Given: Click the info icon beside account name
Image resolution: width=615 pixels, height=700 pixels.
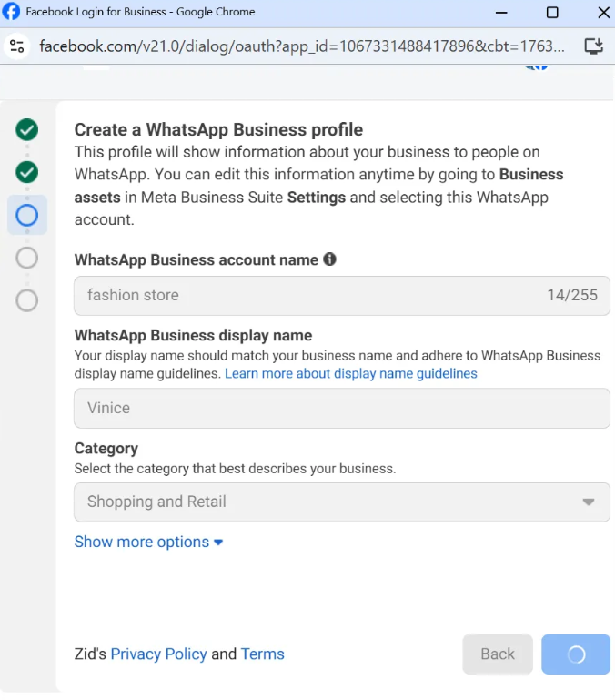Looking at the screenshot, I should [329, 259].
